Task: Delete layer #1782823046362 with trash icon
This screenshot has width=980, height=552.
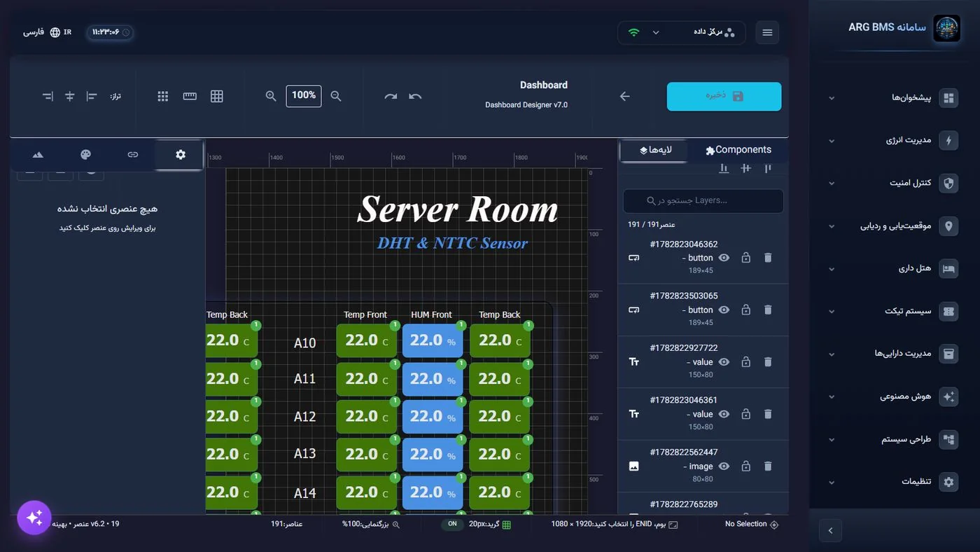Action: click(x=768, y=258)
